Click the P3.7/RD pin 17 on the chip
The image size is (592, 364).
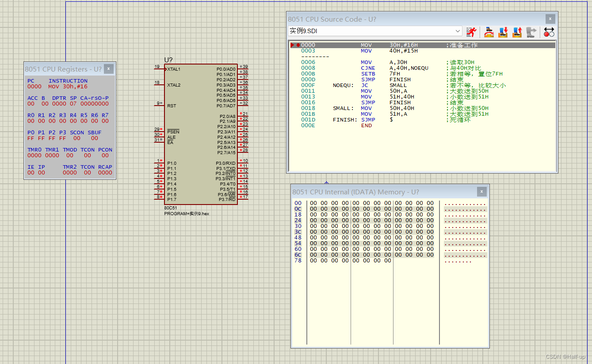(243, 199)
